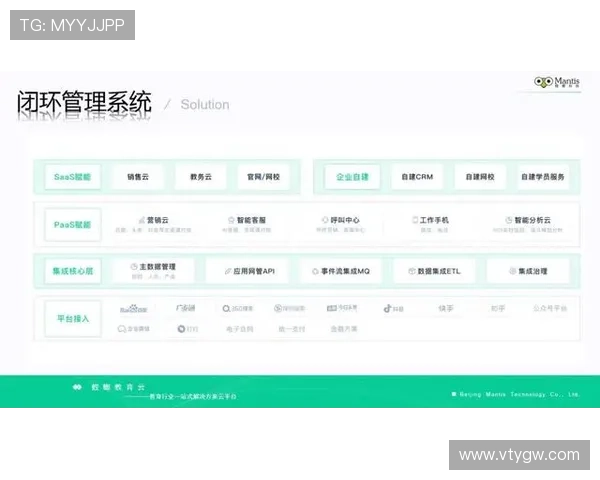
Task: Click the 知乎 platform label
Action: [498, 308]
